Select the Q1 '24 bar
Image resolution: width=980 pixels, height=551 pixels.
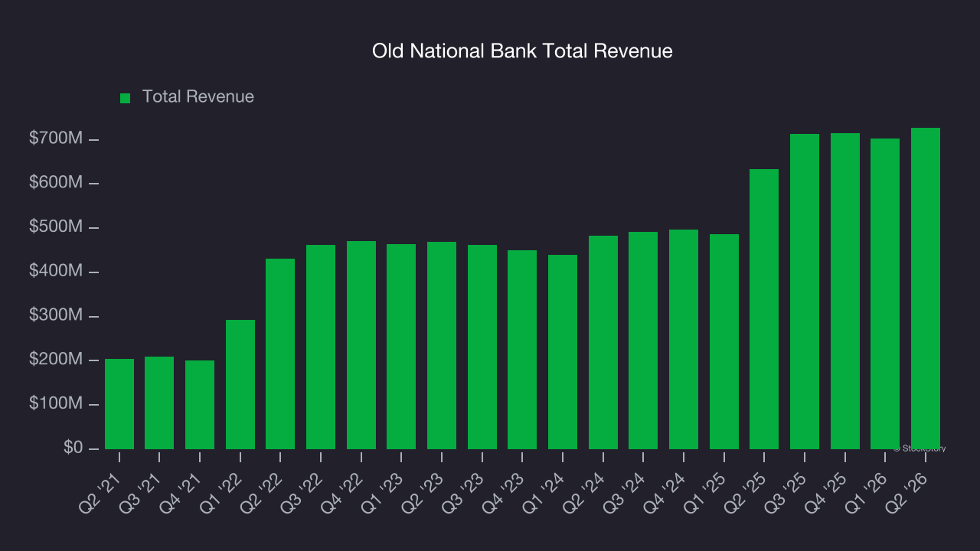click(x=563, y=352)
